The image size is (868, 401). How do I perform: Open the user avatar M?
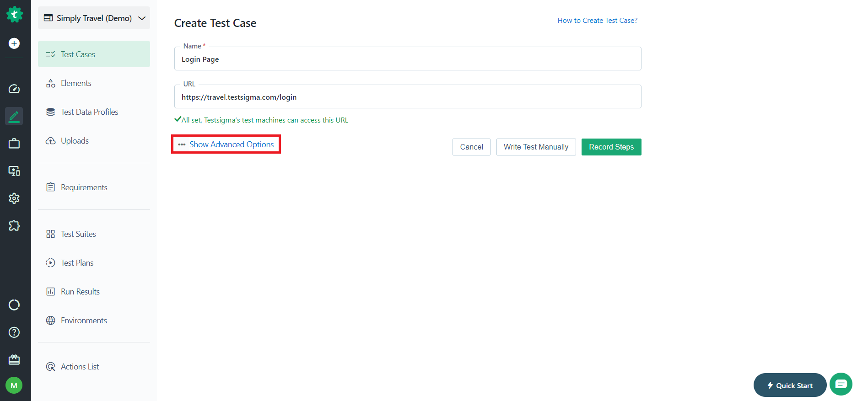pyautogui.click(x=14, y=385)
